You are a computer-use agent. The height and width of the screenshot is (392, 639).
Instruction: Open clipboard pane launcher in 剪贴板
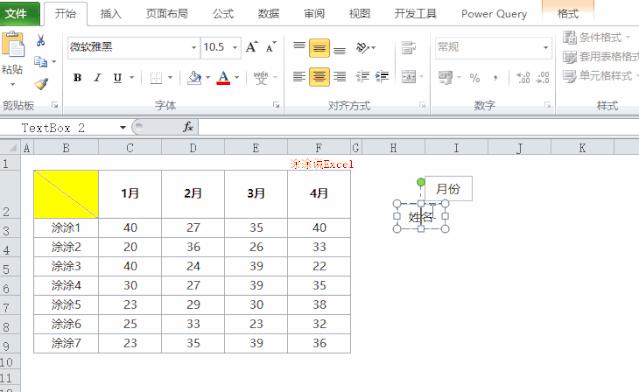[x=55, y=106]
